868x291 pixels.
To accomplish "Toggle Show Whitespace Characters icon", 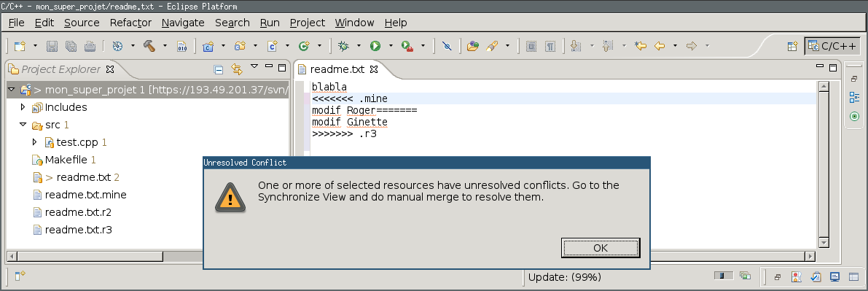I will click(x=550, y=46).
